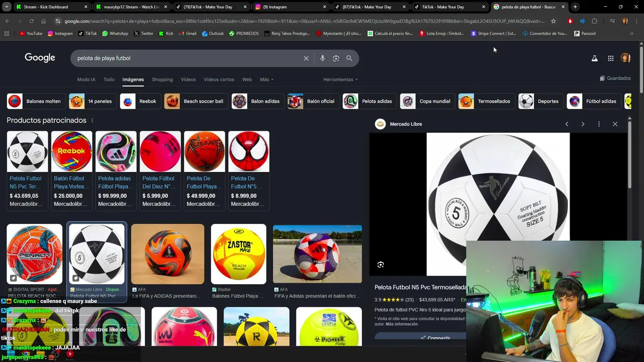
Task: Open Penalty Digital Sport ball image
Action: (x=34, y=254)
